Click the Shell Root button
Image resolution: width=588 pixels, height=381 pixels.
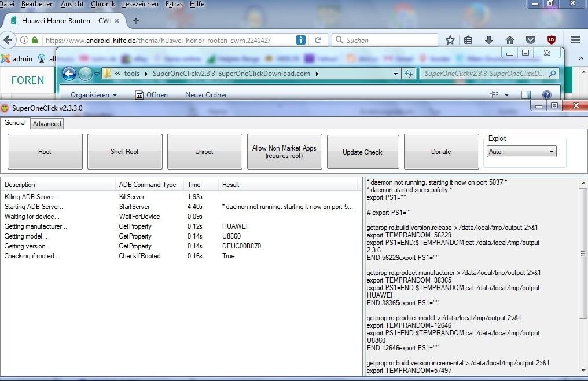pos(125,152)
